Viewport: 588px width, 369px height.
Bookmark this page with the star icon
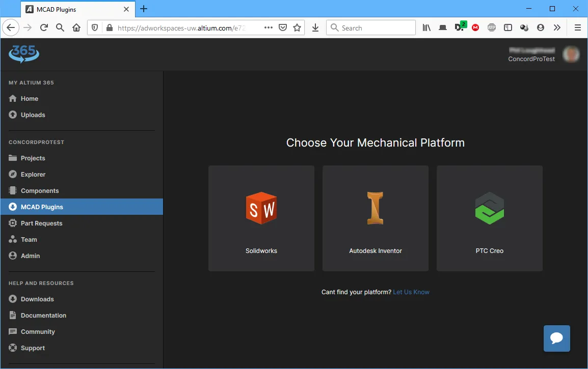coord(297,28)
